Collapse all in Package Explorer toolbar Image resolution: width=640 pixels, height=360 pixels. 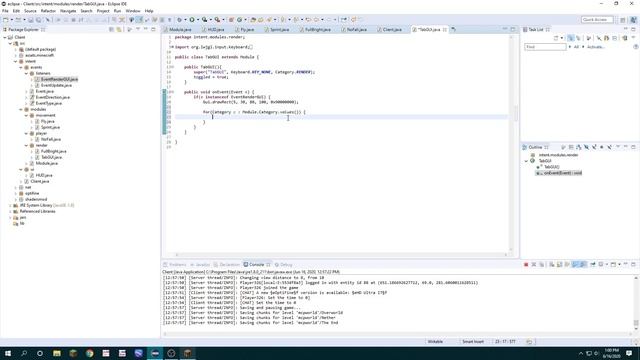[x=111, y=29]
